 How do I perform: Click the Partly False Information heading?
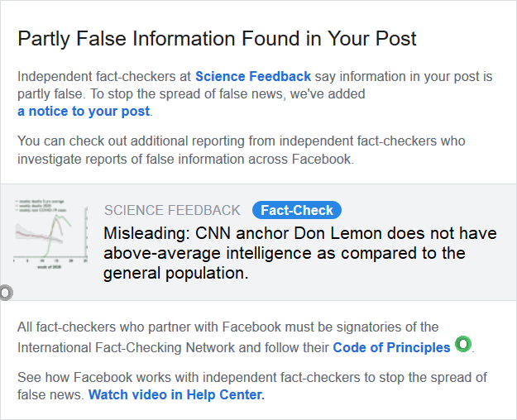click(x=217, y=39)
